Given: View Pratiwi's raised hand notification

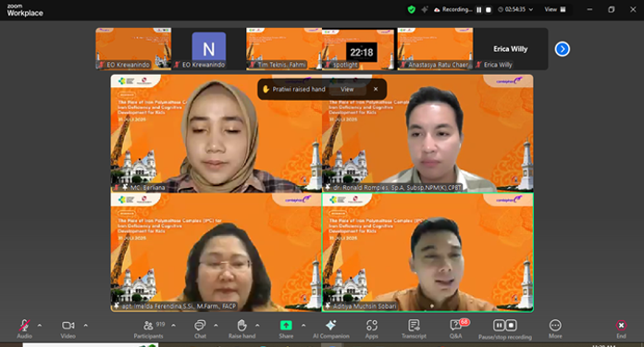Looking at the screenshot, I should [x=347, y=89].
